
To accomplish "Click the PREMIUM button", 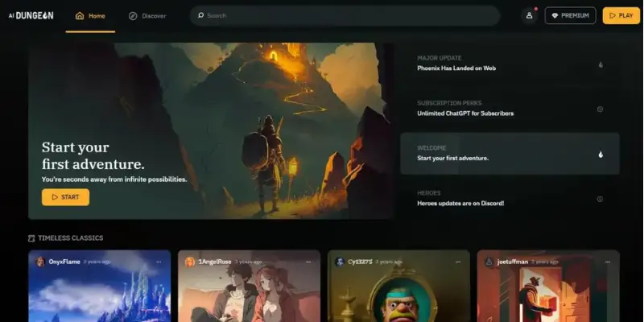I will point(570,15).
